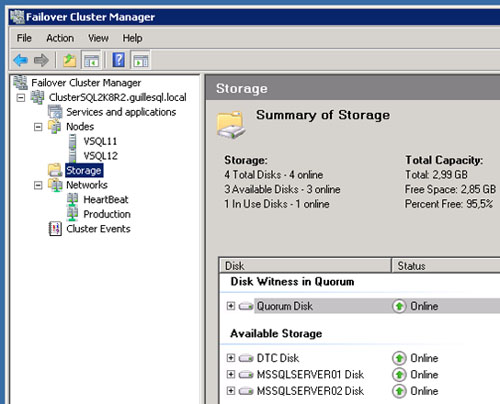This screenshot has height=404, width=500.
Task: Collapse the Networks tree branch
Action: [x=38, y=185]
